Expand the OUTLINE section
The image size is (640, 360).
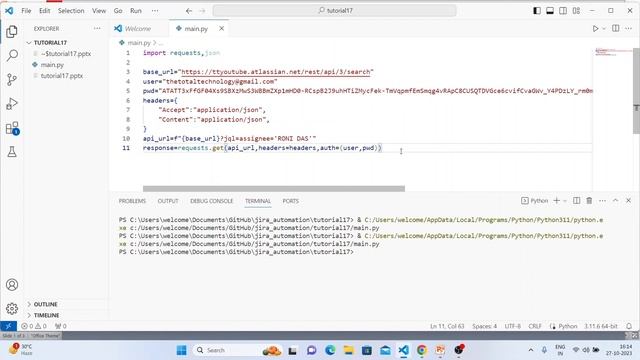45,304
